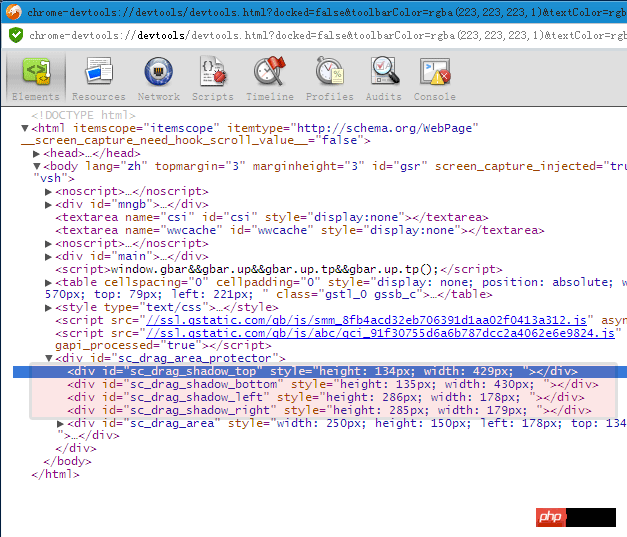The height and width of the screenshot is (537, 627).
Task: Expand the table cellspacing node
Action: pos(48,283)
